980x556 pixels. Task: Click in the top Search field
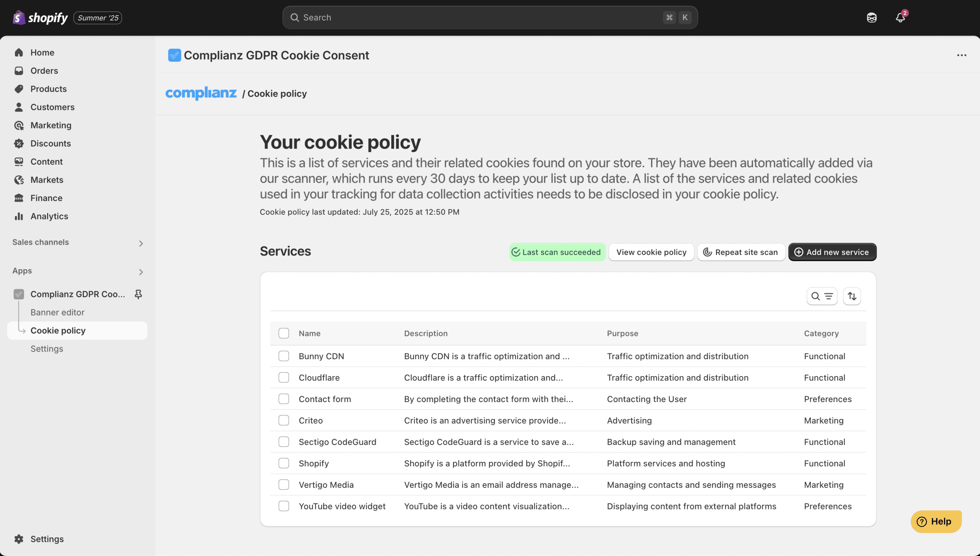click(x=490, y=18)
